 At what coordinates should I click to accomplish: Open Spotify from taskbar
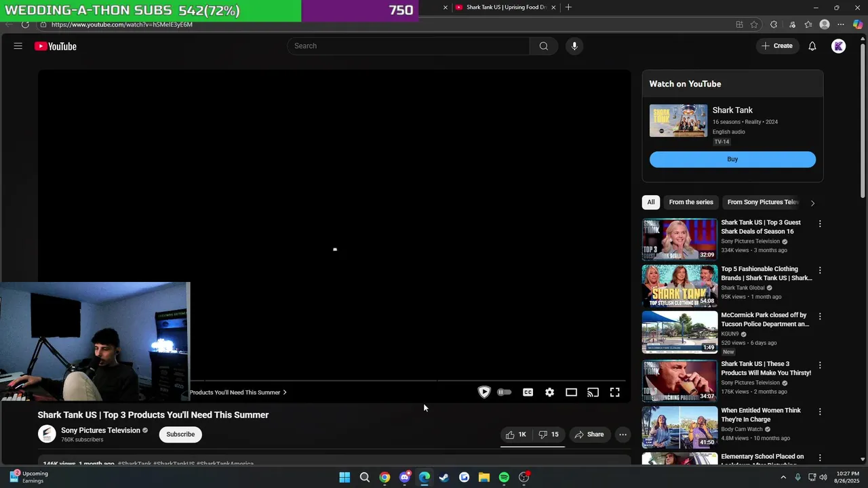point(504,477)
